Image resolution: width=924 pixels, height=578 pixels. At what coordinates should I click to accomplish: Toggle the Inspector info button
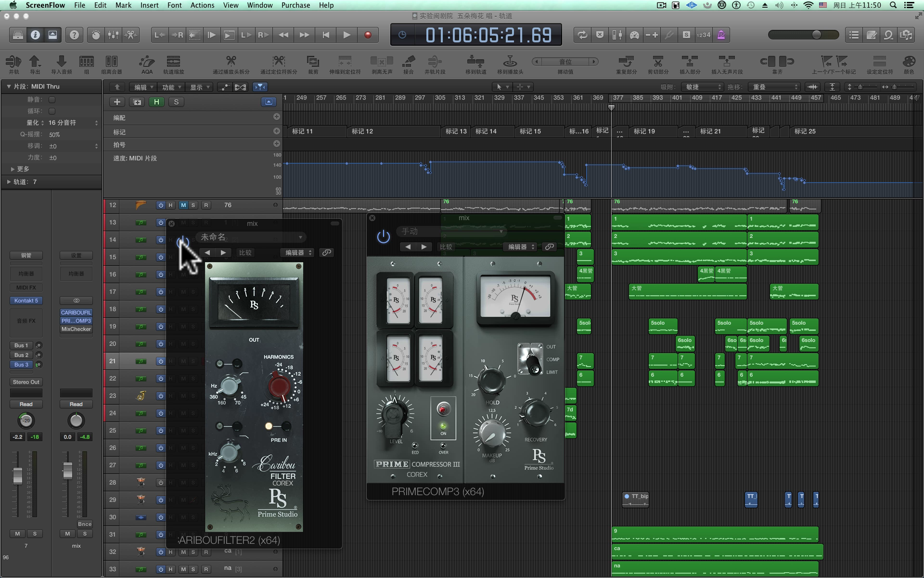(35, 35)
